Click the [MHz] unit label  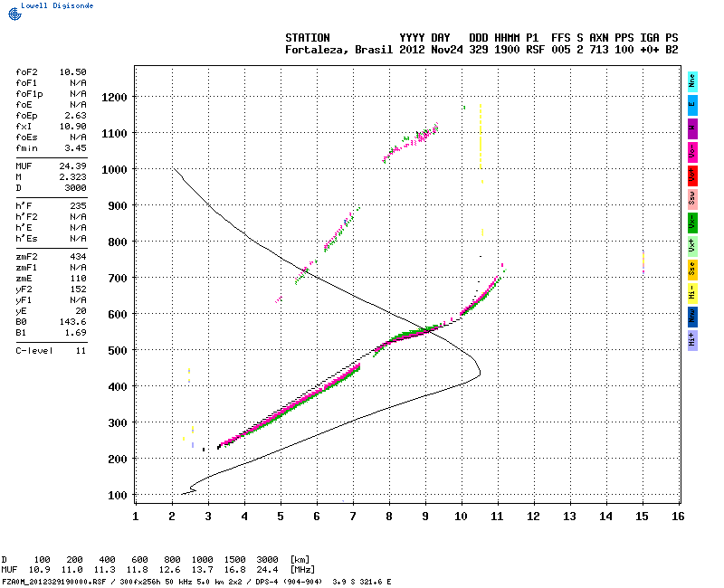(302, 570)
